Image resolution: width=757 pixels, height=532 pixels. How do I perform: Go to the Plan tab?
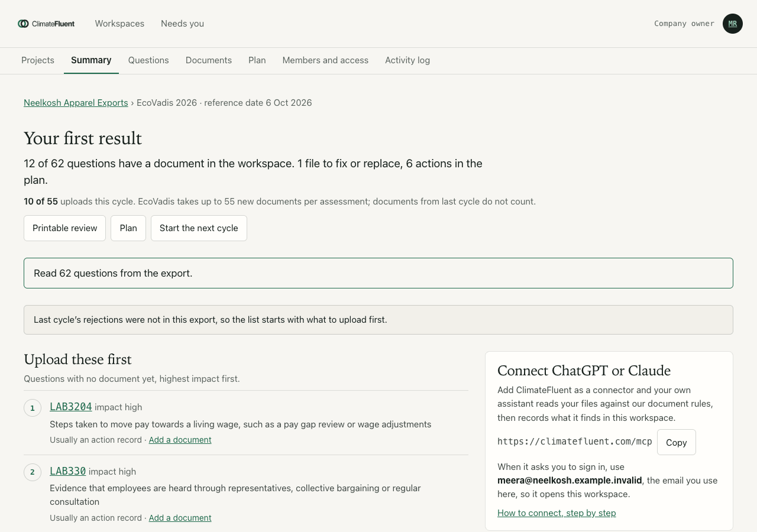point(257,60)
